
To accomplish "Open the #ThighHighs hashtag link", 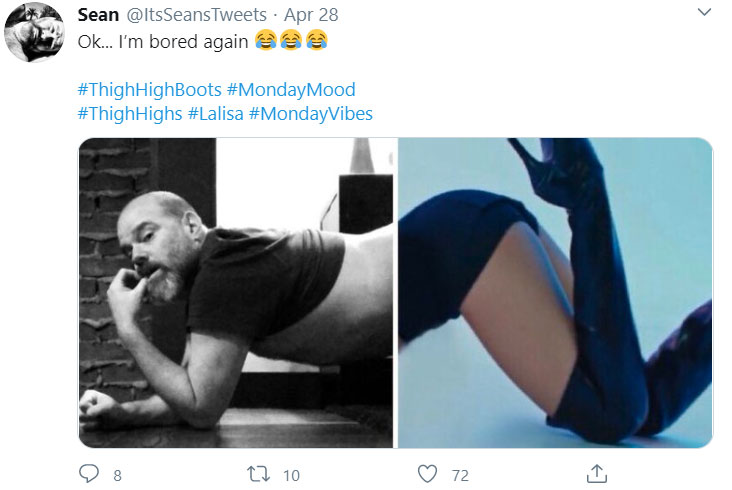I will pyautogui.click(x=129, y=114).
